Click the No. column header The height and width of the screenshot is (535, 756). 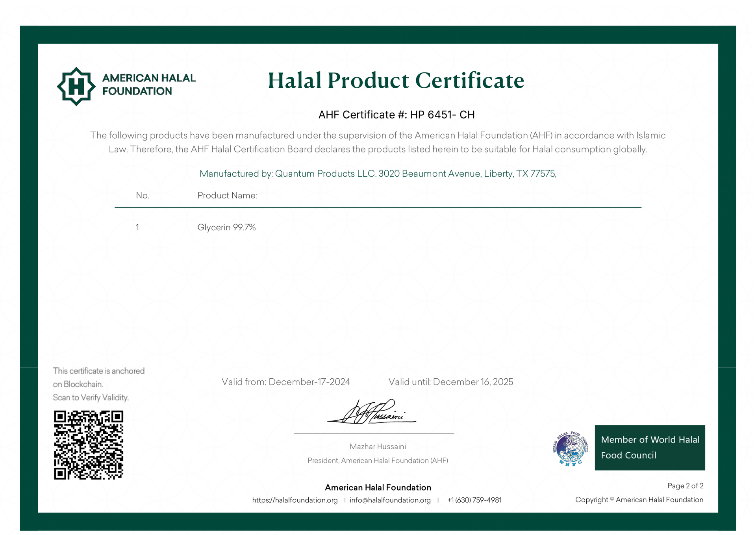(x=143, y=195)
